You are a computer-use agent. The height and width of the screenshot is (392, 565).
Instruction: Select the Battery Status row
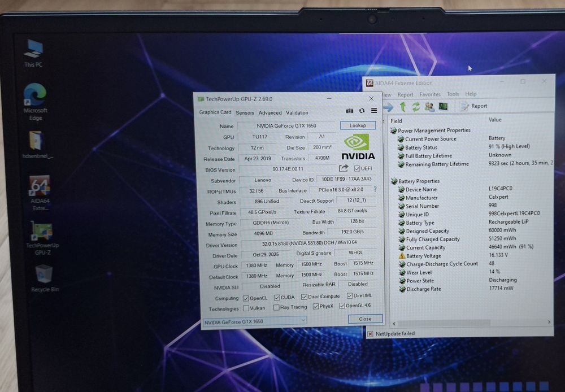(464, 147)
